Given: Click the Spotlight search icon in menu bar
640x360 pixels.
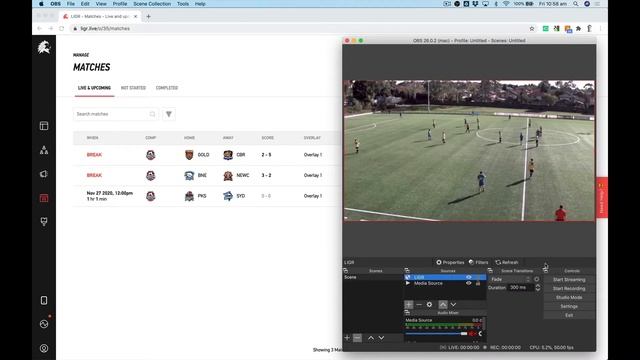Looking at the screenshot, I should (576, 4).
